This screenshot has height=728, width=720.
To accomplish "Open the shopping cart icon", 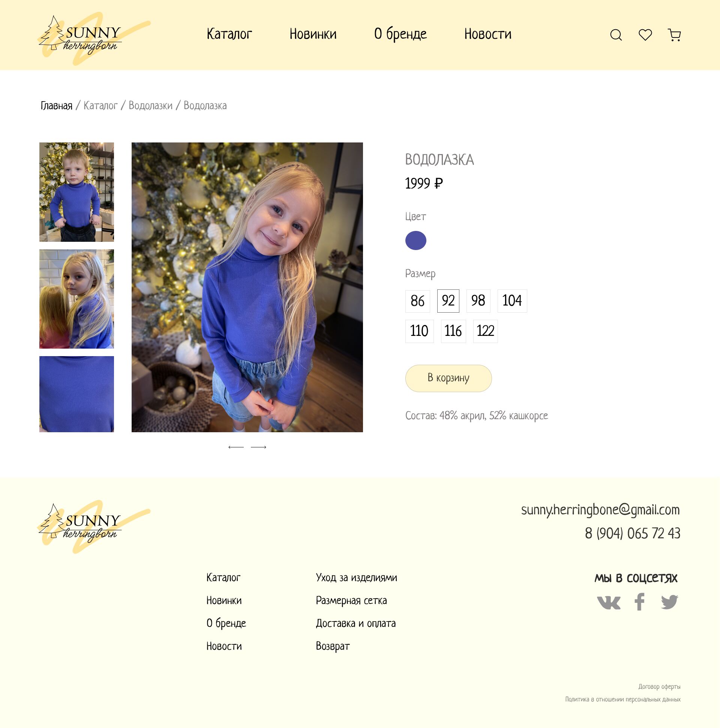I will coord(674,35).
